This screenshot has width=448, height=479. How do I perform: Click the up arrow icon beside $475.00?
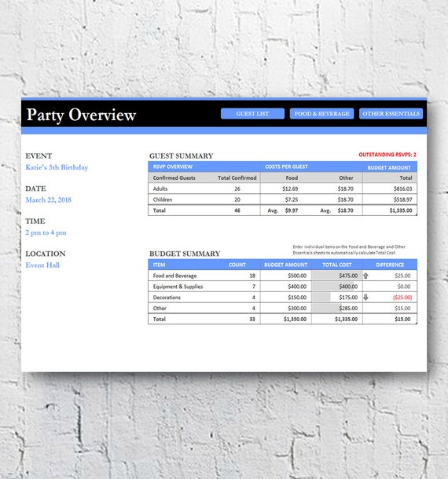365,276
